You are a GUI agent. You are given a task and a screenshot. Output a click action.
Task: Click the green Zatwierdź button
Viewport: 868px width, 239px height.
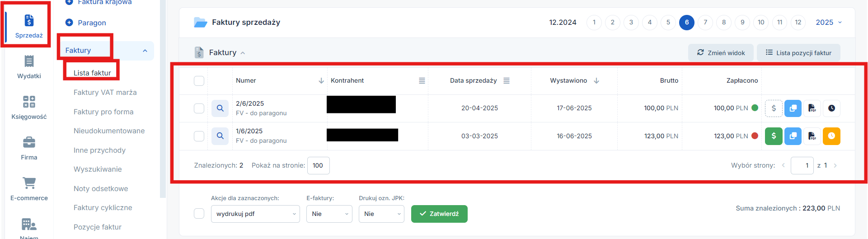439,214
